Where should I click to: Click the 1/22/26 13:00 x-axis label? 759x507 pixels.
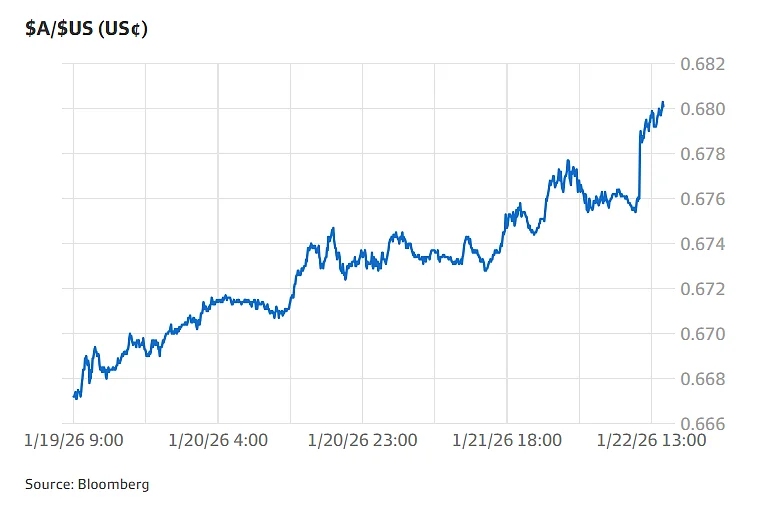651,440
